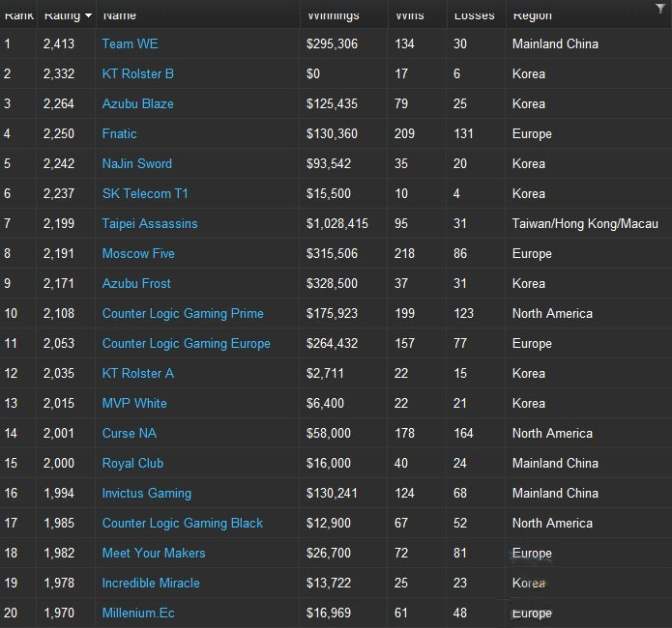Open the Royal Club team link
The height and width of the screenshot is (628, 672).
click(x=132, y=464)
